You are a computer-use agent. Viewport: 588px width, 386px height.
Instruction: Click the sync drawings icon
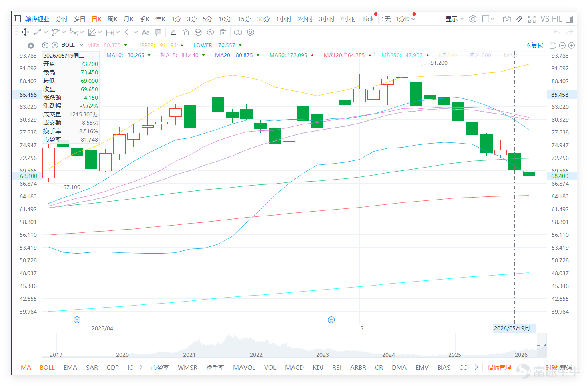click(x=198, y=32)
